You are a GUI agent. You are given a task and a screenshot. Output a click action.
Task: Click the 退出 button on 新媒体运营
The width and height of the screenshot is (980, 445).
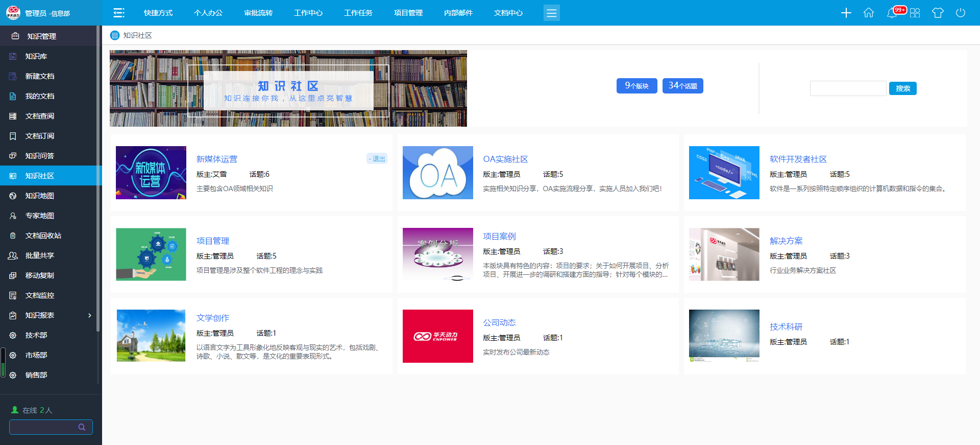(x=377, y=159)
